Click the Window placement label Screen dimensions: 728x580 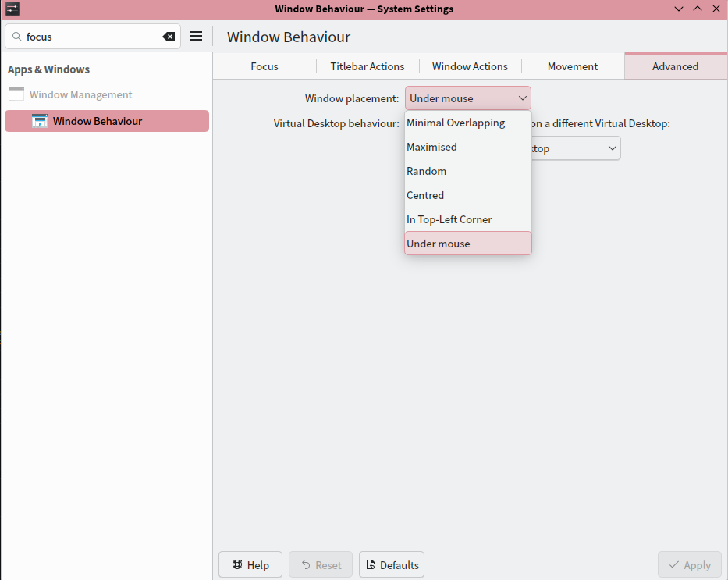352,98
